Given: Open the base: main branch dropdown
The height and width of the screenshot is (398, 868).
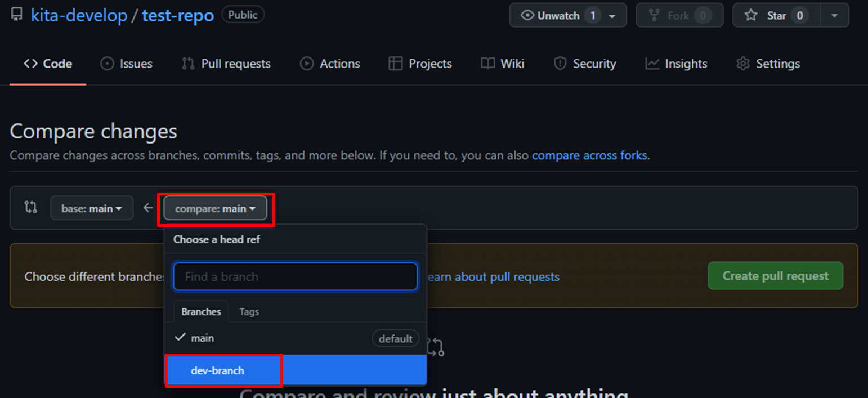Looking at the screenshot, I should [x=91, y=208].
